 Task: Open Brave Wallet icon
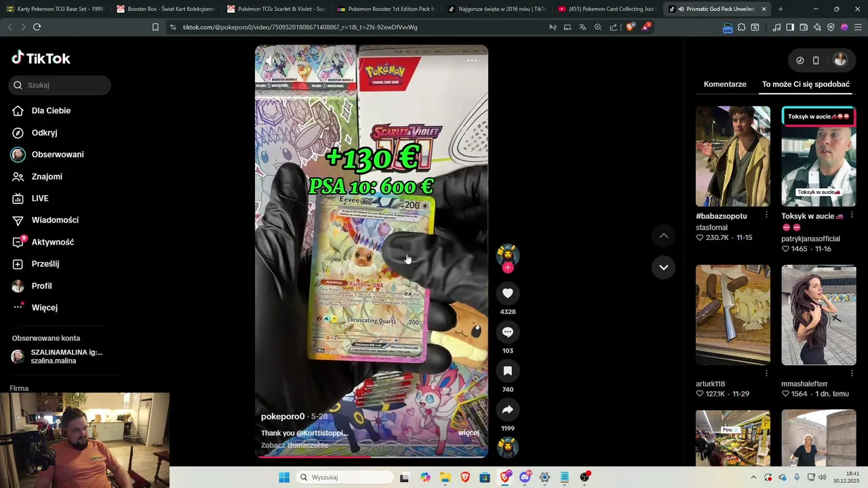804,27
